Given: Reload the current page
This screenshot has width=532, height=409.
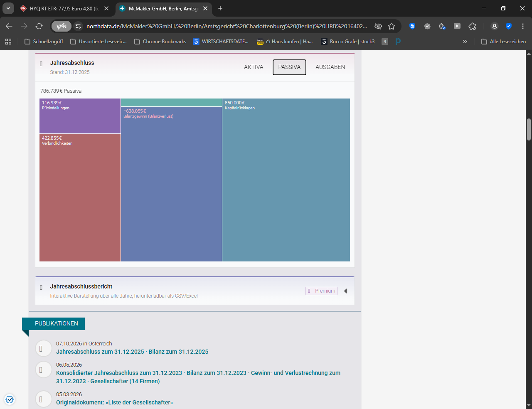Looking at the screenshot, I should point(39,26).
